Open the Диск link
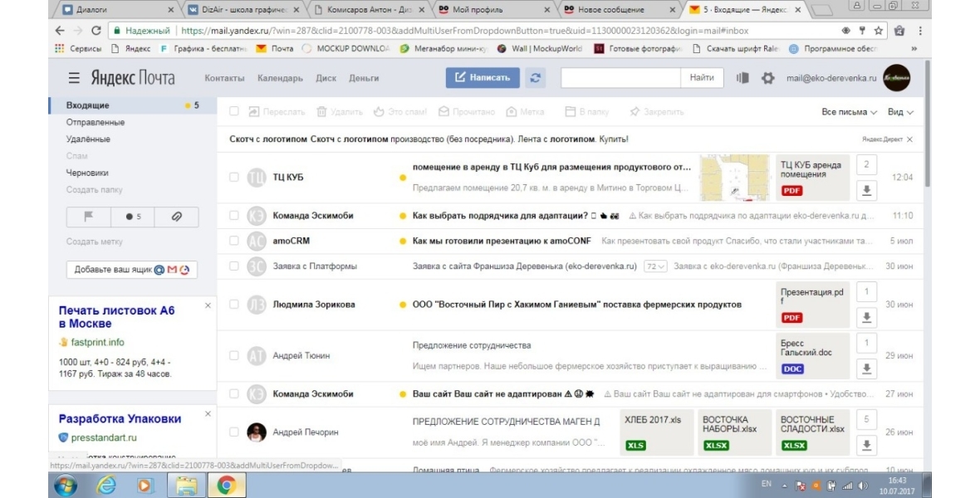980x498 pixels. click(x=326, y=78)
